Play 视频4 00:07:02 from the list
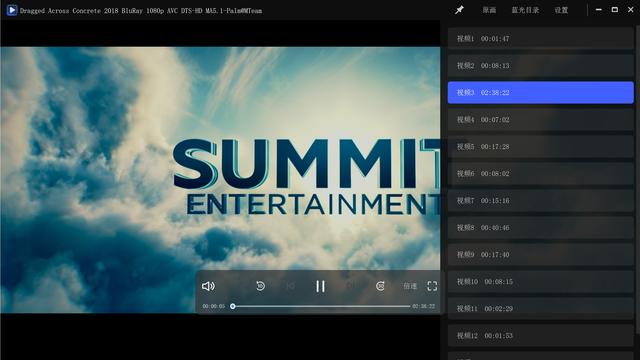The image size is (640, 360). click(x=540, y=120)
